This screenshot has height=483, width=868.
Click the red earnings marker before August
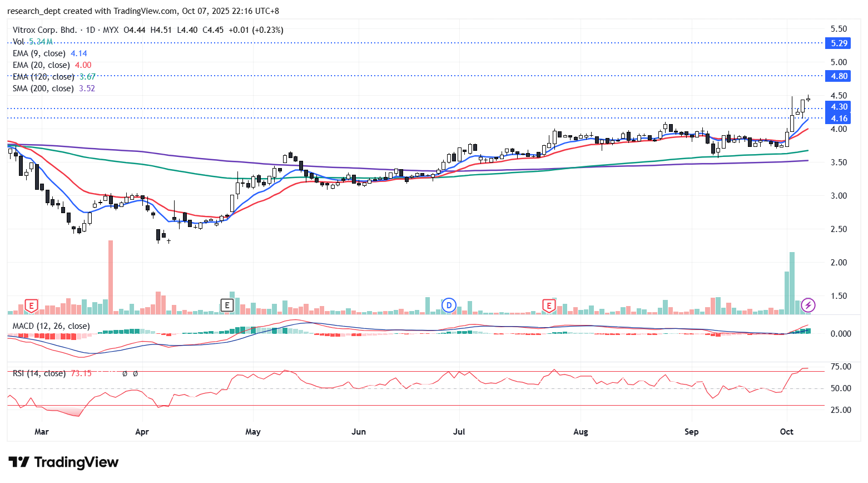(x=549, y=305)
